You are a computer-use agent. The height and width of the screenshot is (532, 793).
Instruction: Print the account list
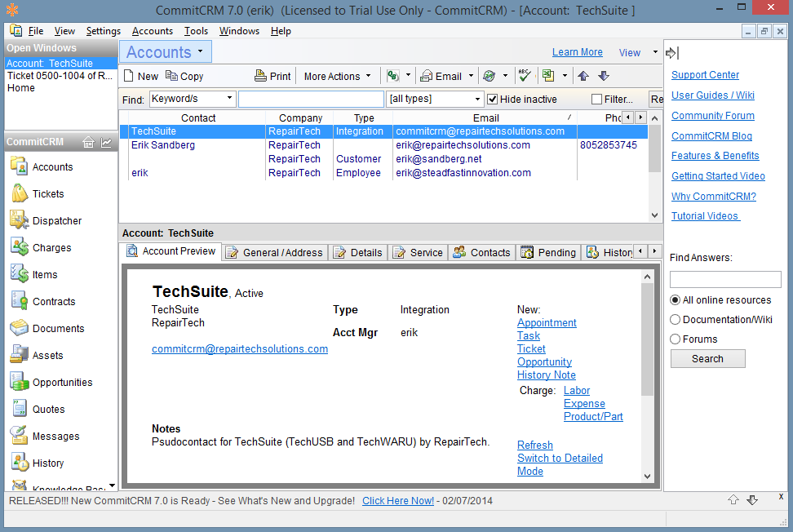pyautogui.click(x=272, y=76)
